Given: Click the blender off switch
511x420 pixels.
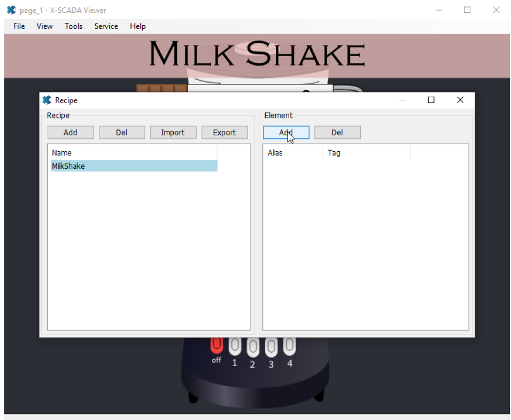Looking at the screenshot, I should coord(216,346).
